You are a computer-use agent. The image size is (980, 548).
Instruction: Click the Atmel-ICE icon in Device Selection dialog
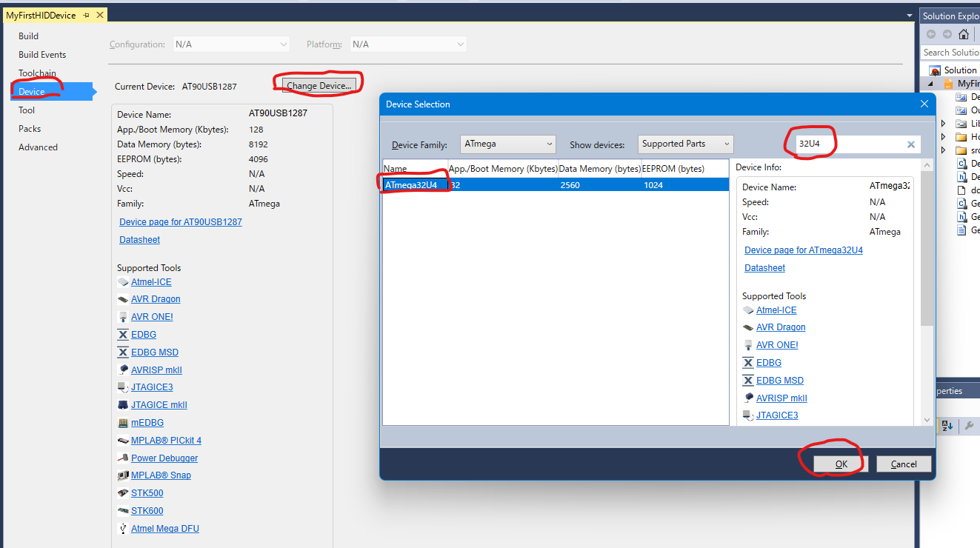[748, 310]
